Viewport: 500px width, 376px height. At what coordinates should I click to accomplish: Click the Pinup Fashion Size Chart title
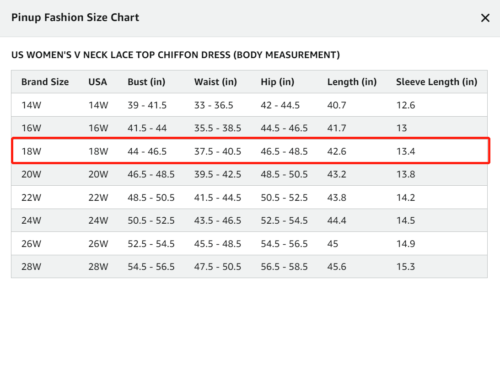tap(75, 18)
